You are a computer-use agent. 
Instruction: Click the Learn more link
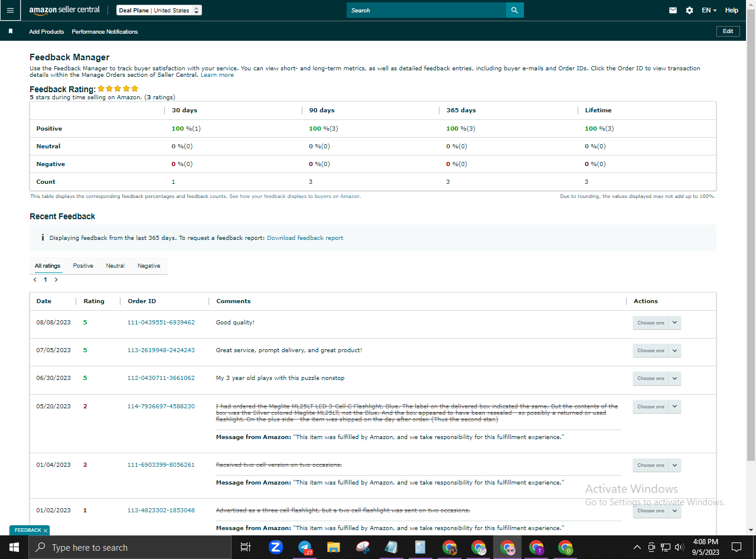(217, 75)
